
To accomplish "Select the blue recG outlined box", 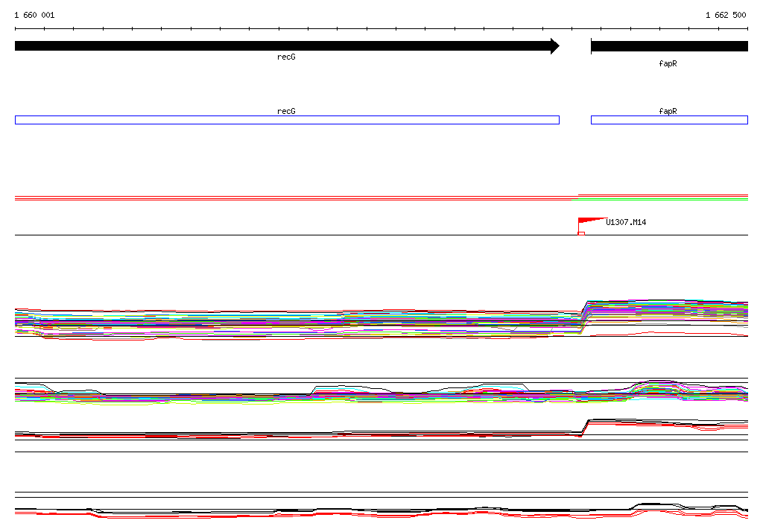I will point(287,120).
